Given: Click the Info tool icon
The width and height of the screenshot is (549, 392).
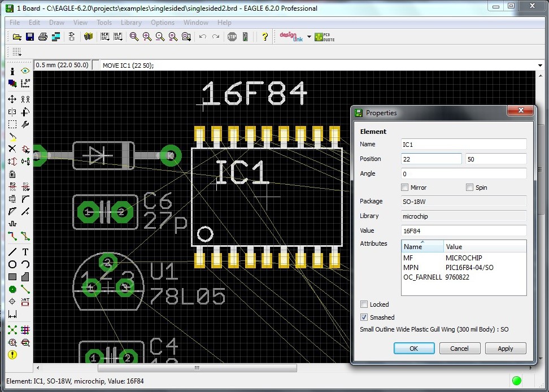Looking at the screenshot, I should click(x=12, y=71).
